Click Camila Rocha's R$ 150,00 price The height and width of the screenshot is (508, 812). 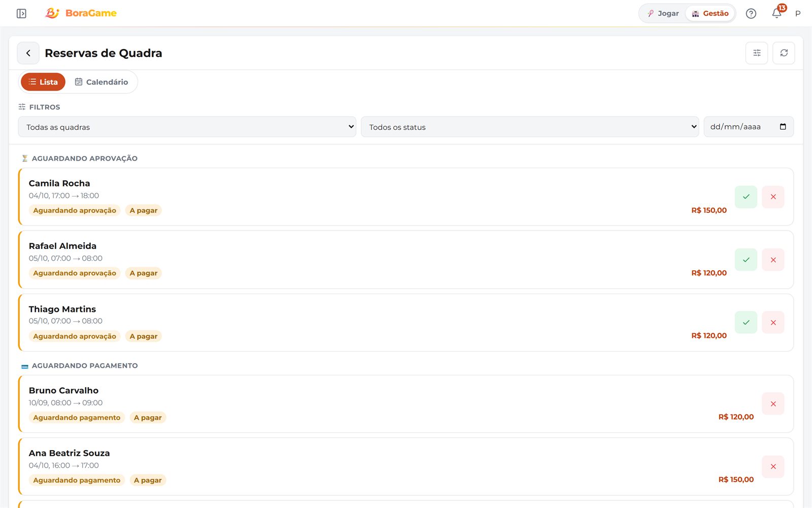pos(709,210)
